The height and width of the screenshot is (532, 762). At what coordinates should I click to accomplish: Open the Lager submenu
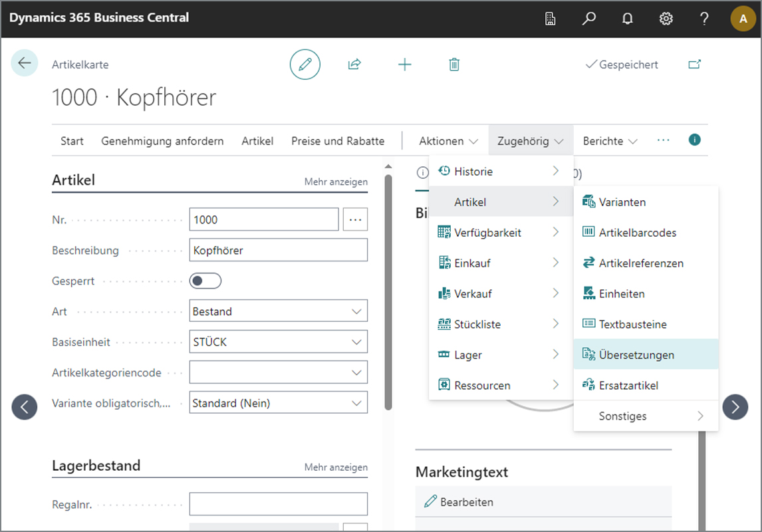coord(501,354)
